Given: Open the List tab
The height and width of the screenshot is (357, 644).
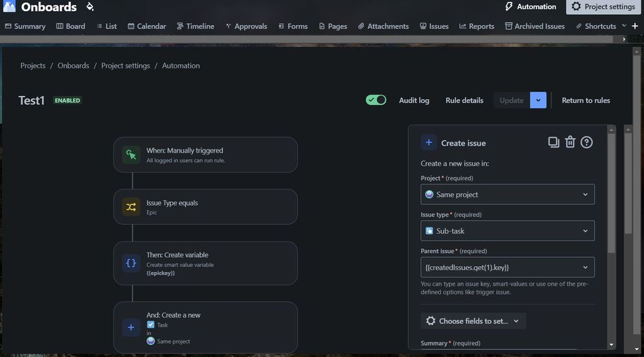Looking at the screenshot, I should 107,26.
